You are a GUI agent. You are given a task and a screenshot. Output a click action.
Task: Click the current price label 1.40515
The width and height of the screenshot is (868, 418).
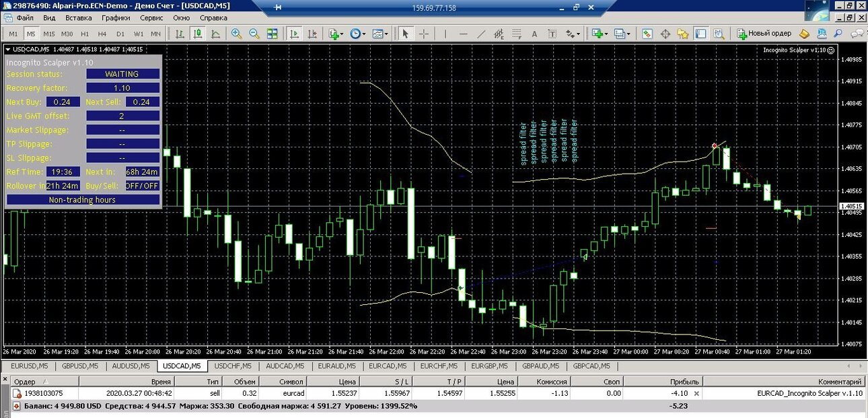(x=852, y=206)
